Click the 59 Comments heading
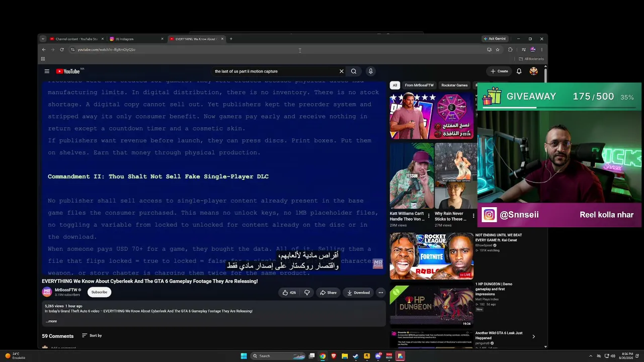Screen dimensions: 644x362 point(58,336)
